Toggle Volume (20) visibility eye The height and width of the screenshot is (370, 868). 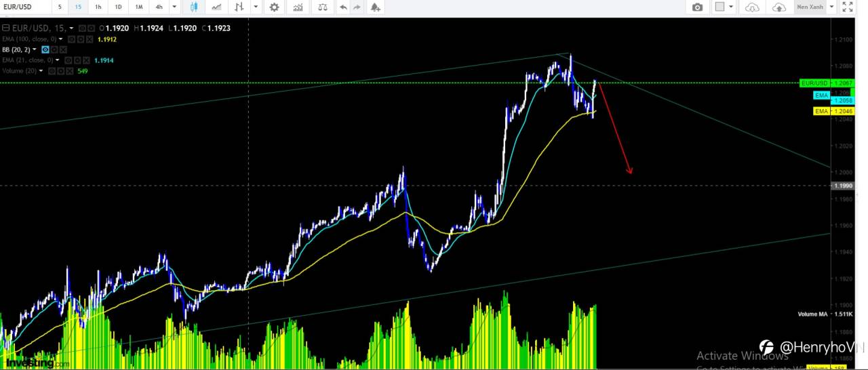(x=52, y=71)
